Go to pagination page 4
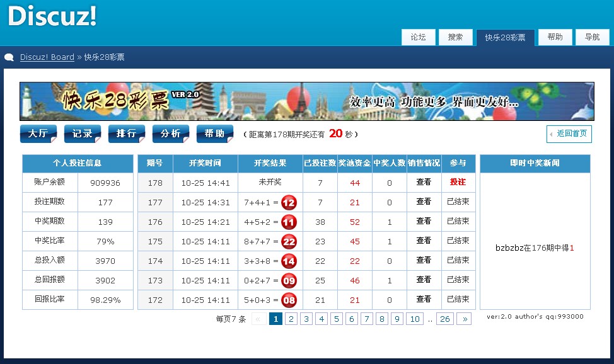The width and height of the screenshot is (614, 364). pyautogui.click(x=321, y=319)
